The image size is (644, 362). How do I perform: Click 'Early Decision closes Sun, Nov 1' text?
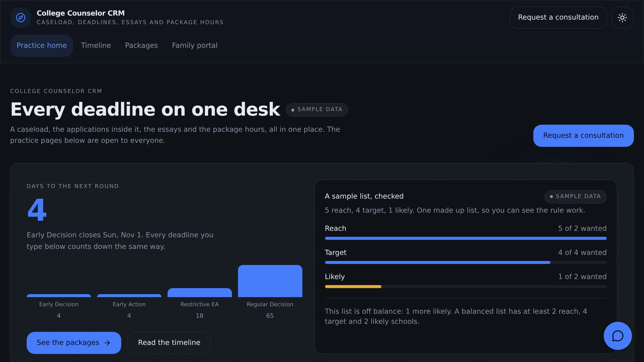120,241
